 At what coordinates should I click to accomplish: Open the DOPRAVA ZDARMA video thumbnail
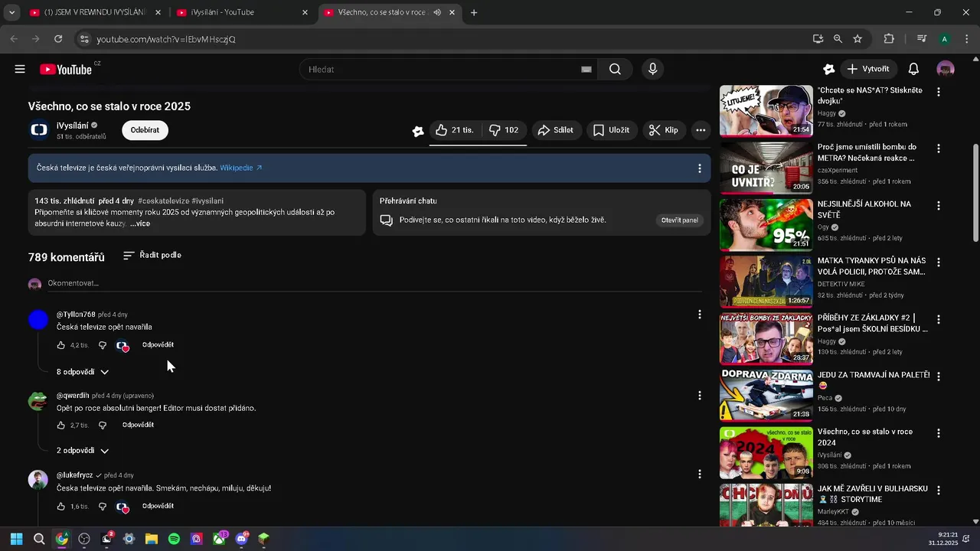[x=766, y=395]
